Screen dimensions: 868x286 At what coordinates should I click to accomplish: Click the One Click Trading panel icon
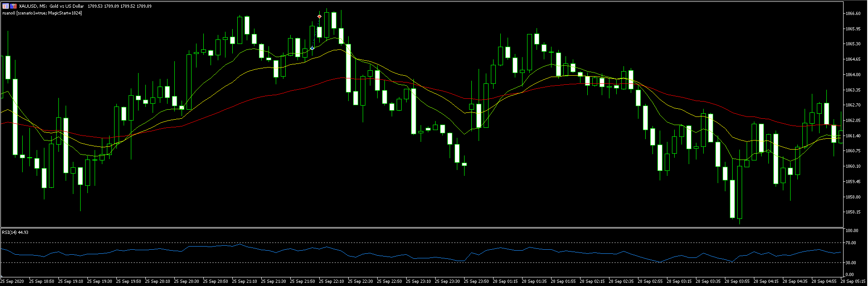click(x=5, y=6)
